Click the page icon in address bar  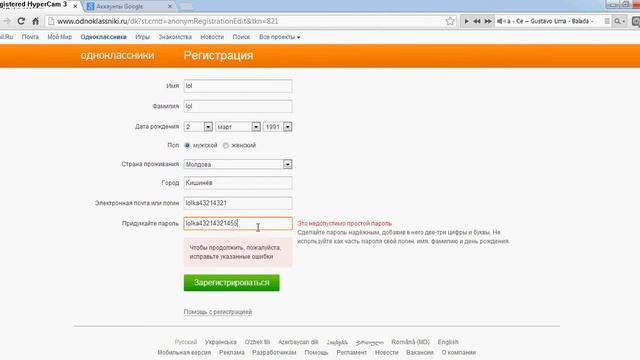tap(51, 21)
